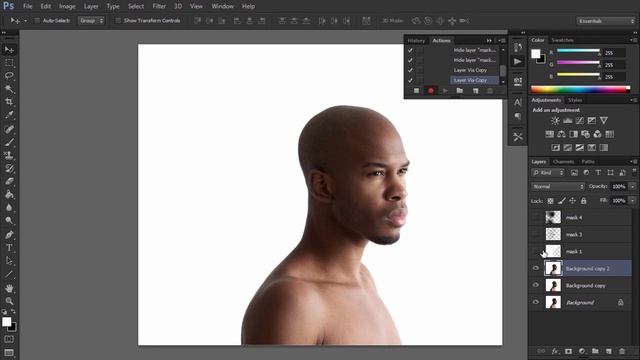Switch to the Swatches tab
Viewport: 640px width, 360px height.
[x=562, y=40]
